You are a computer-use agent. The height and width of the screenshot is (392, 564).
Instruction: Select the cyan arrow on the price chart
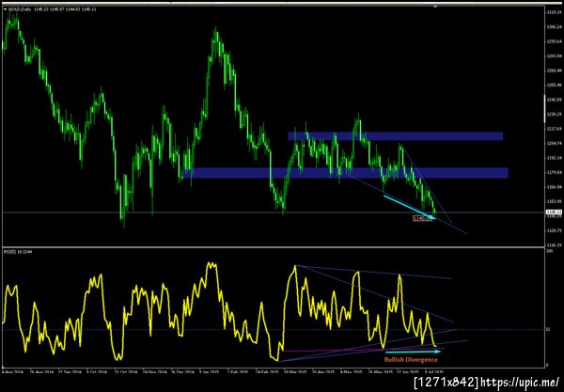(410, 207)
